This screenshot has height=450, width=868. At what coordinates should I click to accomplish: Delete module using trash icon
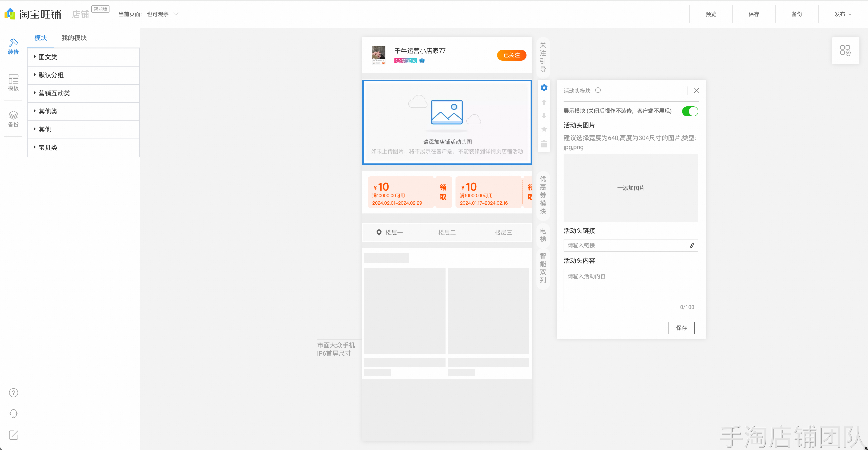pyautogui.click(x=544, y=144)
